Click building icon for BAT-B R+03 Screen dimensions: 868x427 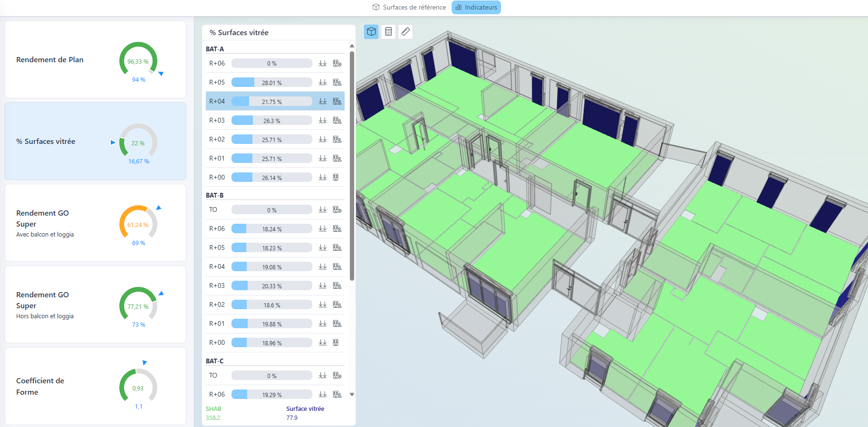[x=337, y=285]
